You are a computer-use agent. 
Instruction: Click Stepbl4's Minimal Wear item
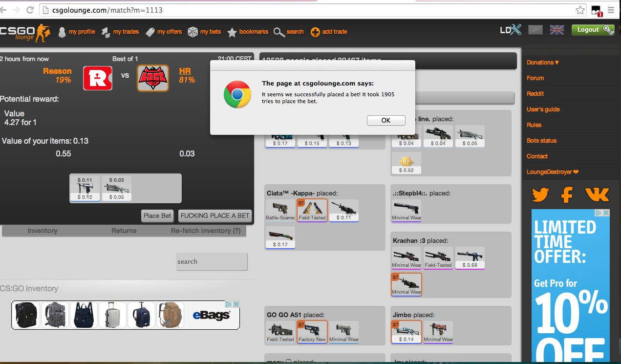point(407,211)
